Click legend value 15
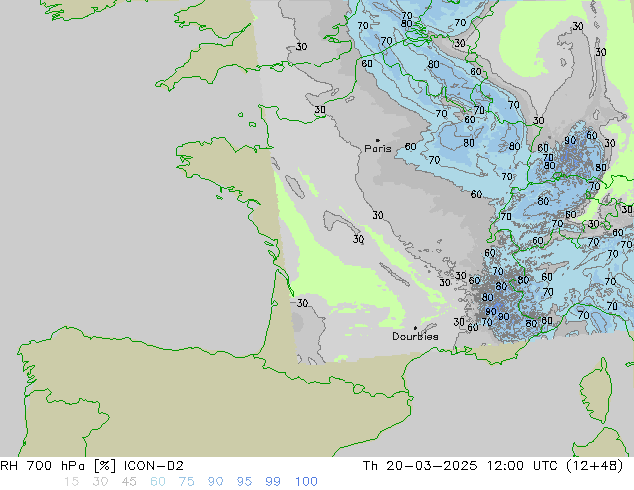Image resolution: width=634 pixels, height=490 pixels. click(71, 482)
